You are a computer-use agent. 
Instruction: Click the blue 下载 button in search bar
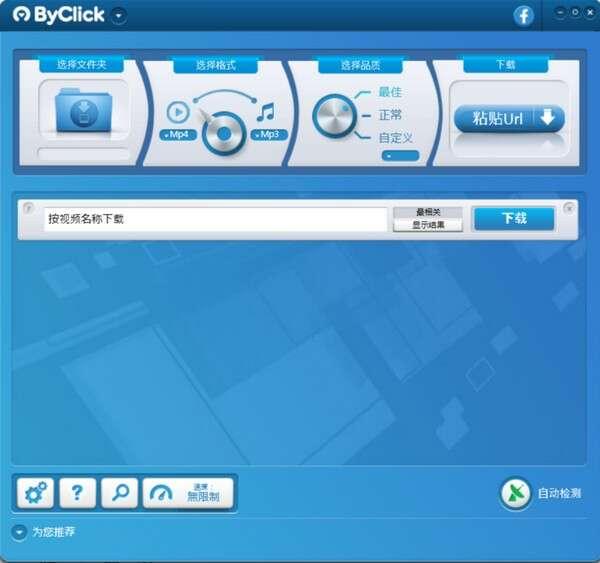point(514,219)
